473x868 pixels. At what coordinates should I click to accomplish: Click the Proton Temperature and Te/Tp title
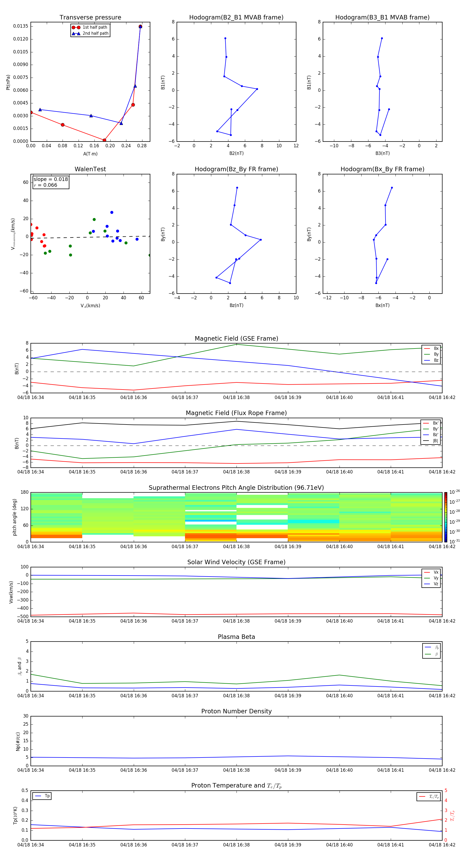236,786
